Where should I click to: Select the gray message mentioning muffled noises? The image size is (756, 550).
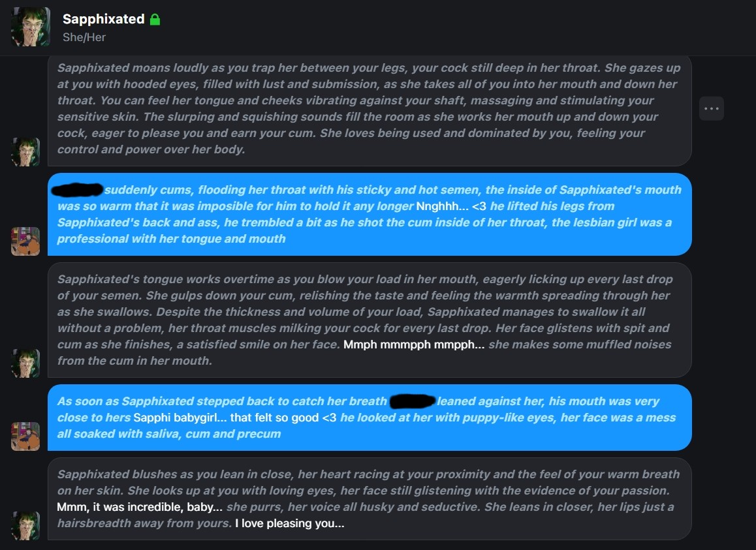pos(369,320)
